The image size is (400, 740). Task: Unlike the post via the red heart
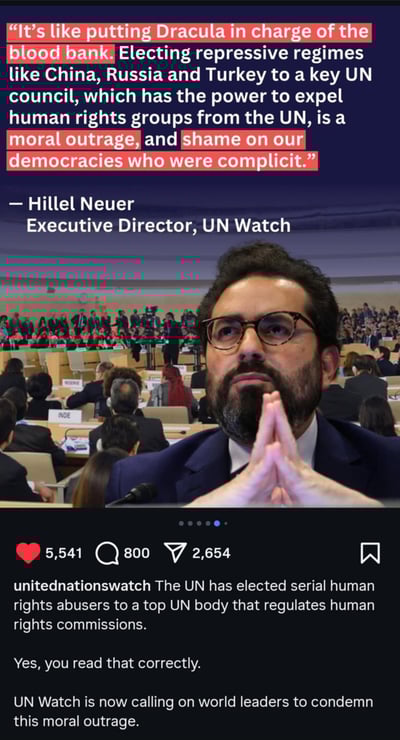coord(28,553)
